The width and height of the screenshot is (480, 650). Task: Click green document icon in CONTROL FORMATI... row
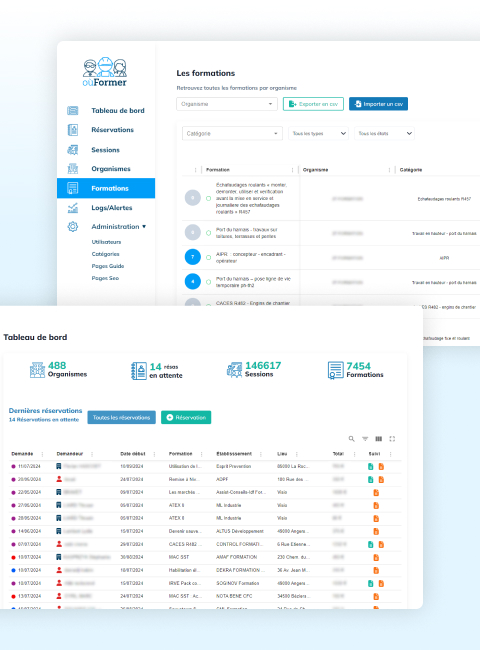pos(371,544)
